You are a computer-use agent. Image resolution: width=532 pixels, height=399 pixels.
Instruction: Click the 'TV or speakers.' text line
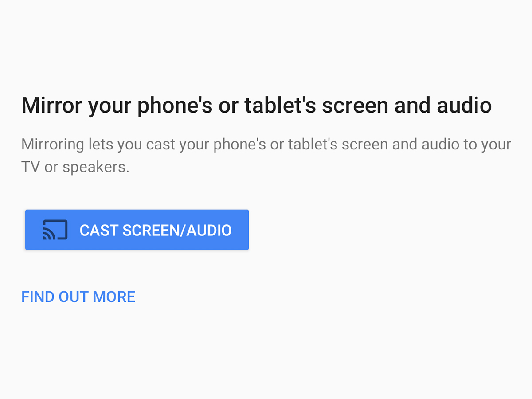point(75,167)
